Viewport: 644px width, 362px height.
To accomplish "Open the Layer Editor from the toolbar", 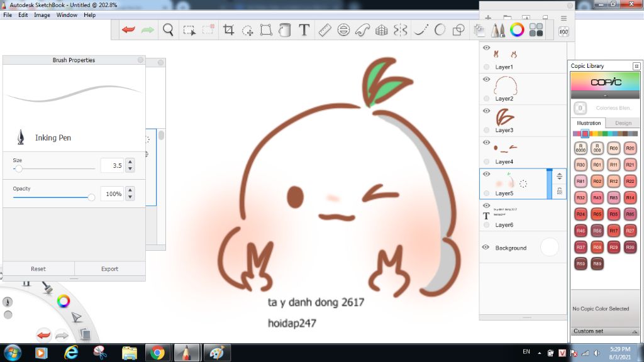I will point(479,30).
